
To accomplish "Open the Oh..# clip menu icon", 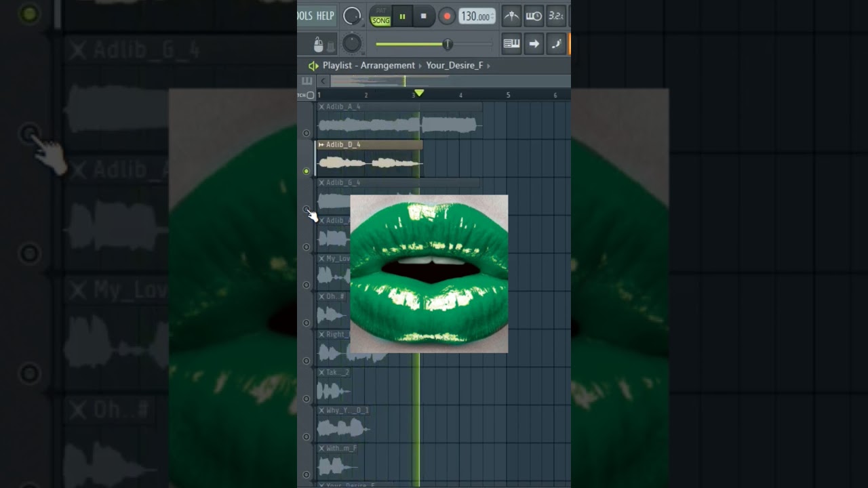I will [x=321, y=296].
